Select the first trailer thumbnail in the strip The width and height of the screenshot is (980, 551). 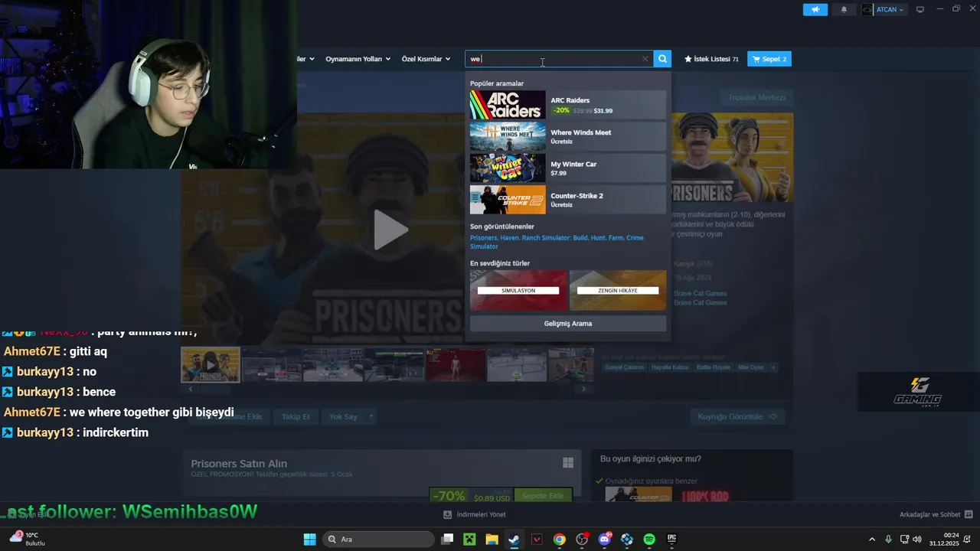tap(211, 365)
